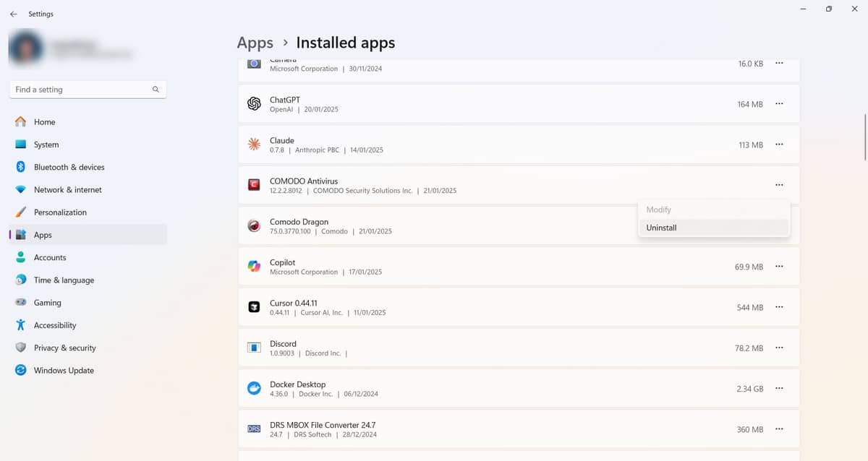
Task: Open more options for Claude
Action: click(x=779, y=145)
